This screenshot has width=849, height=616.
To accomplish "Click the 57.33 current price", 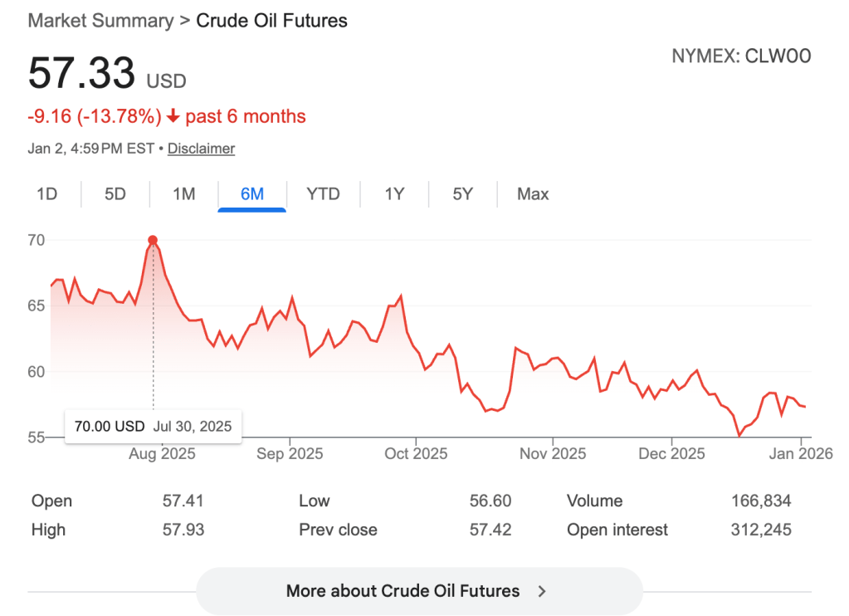I will coord(81,73).
